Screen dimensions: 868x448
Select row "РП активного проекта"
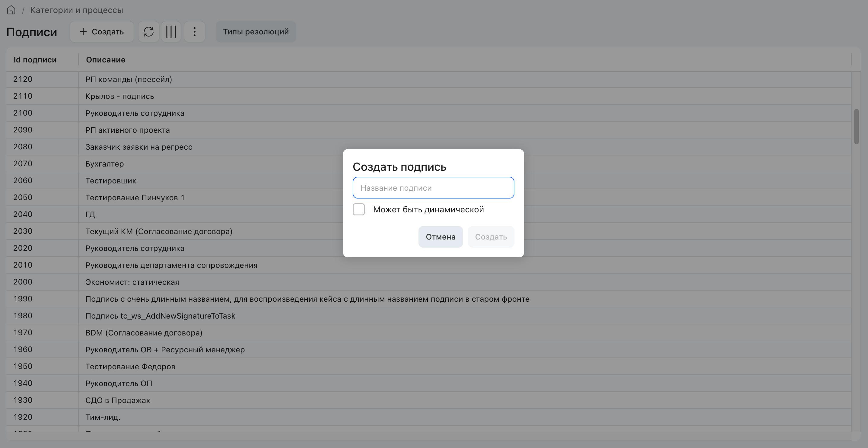(x=429, y=130)
